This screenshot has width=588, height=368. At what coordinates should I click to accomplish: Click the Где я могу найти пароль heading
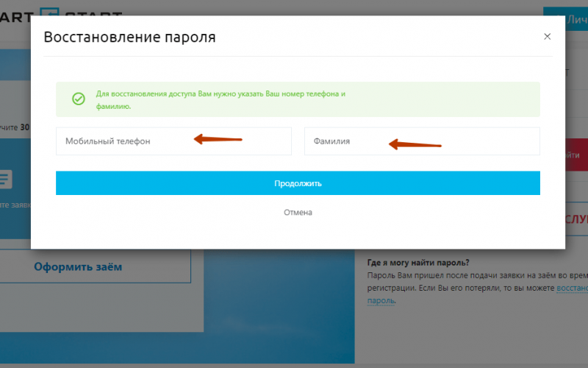pyautogui.click(x=418, y=263)
